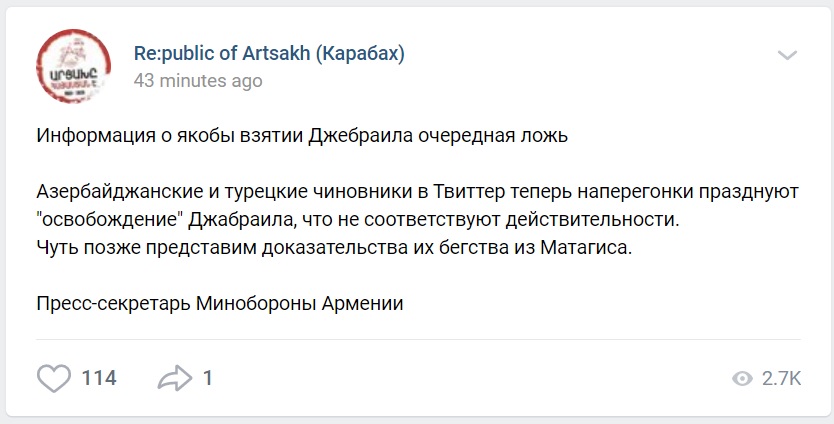Image resolution: width=834 pixels, height=424 pixels.
Task: Click the eye views icon
Action: point(742,379)
